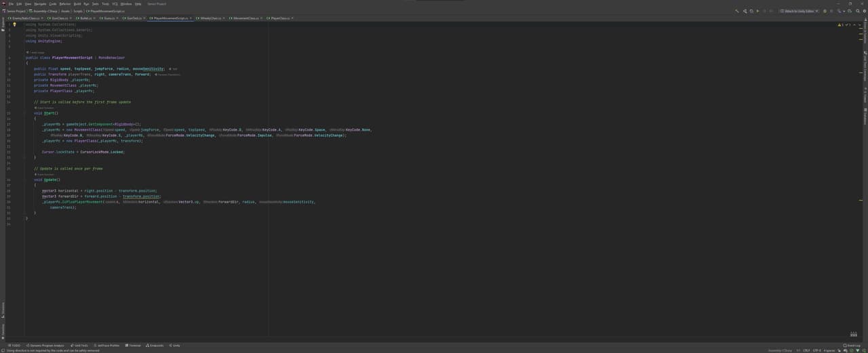
Task: Open the Structure side panel tab
Action: pyautogui.click(x=3, y=309)
